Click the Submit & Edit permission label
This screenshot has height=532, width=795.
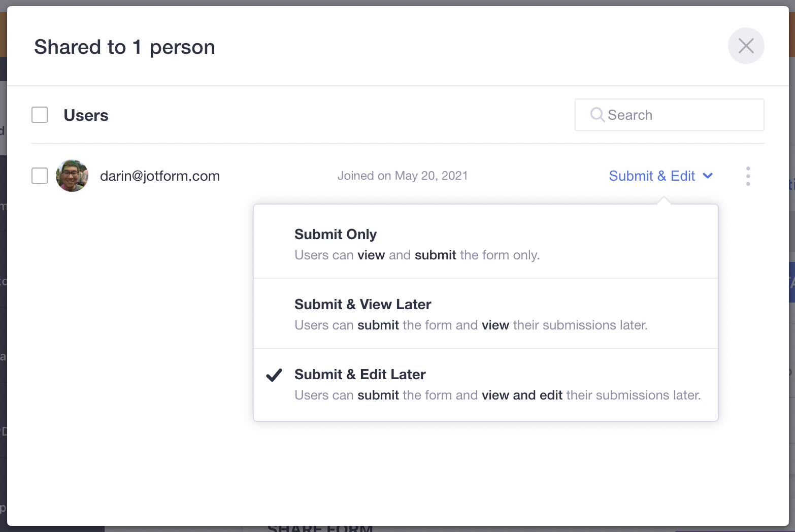pos(651,176)
